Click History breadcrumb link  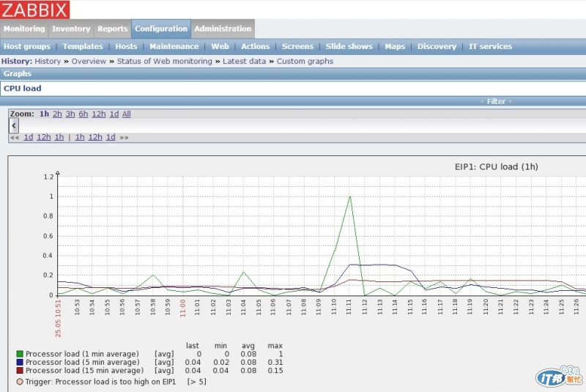click(x=48, y=62)
